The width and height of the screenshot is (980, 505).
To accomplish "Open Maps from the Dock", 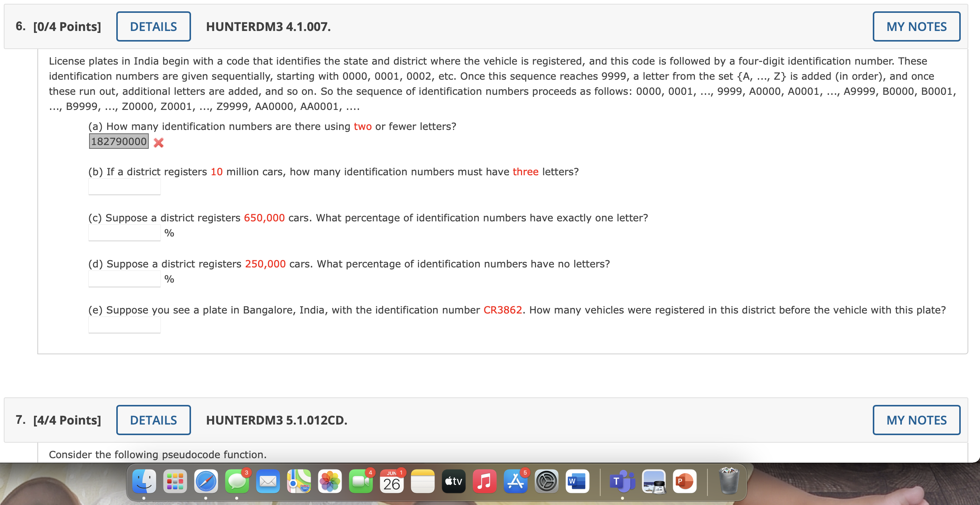I will [x=299, y=482].
